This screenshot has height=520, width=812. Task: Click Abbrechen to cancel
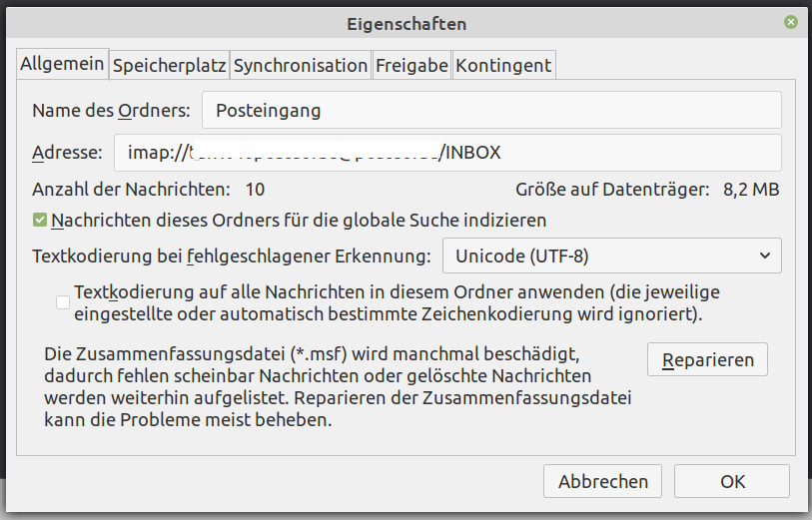(602, 481)
